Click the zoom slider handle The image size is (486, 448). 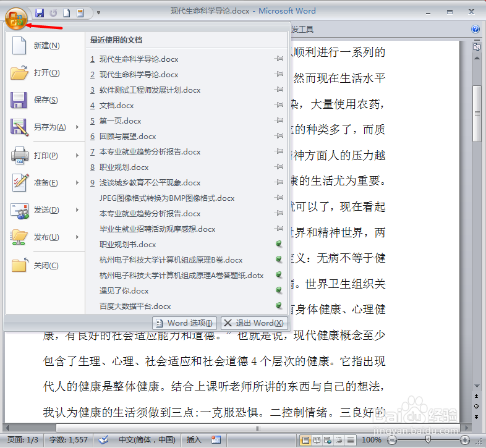point(428,439)
